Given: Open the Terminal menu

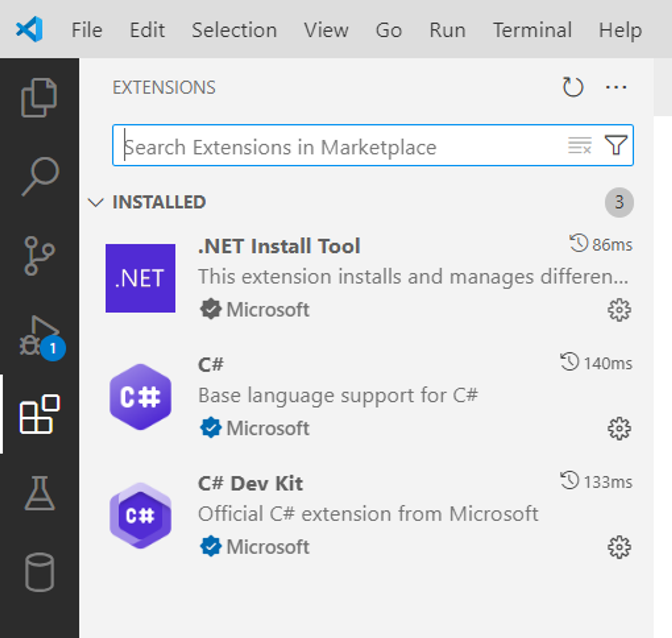Looking at the screenshot, I should point(532,30).
